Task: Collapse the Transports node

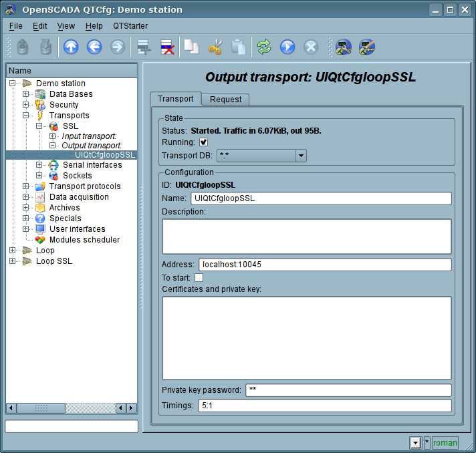Action: [x=26, y=116]
